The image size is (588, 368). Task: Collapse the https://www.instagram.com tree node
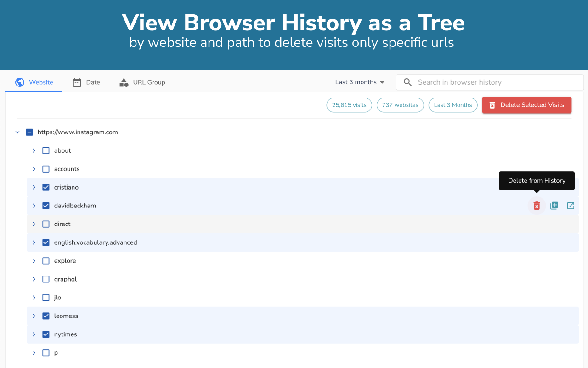pos(17,132)
